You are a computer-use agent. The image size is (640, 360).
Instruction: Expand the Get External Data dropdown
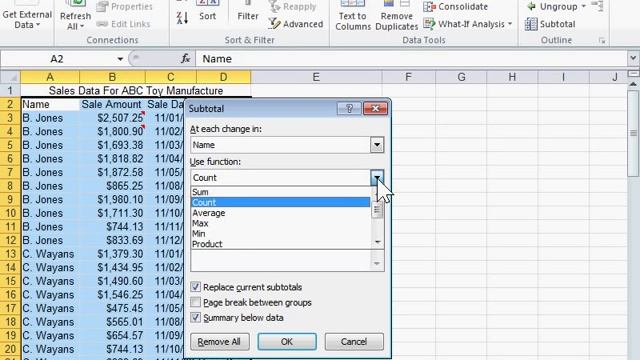(27, 20)
